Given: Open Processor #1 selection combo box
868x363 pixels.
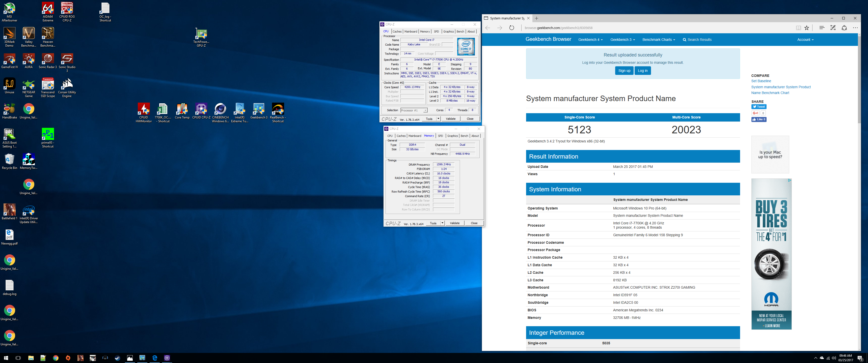Looking at the screenshot, I should tap(414, 110).
